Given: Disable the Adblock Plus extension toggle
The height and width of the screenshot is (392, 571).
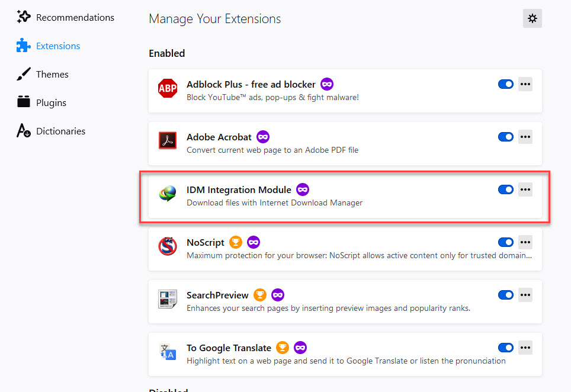Looking at the screenshot, I should [506, 84].
